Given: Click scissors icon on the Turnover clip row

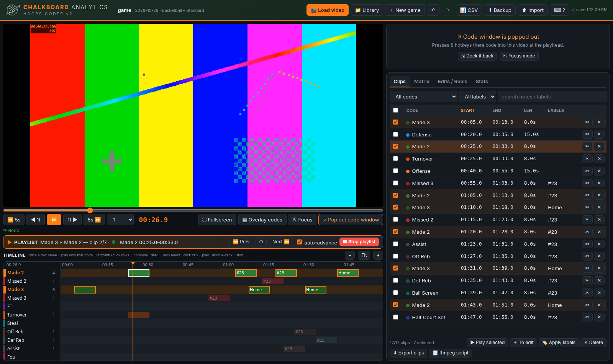Looking at the screenshot, I should point(587,159).
